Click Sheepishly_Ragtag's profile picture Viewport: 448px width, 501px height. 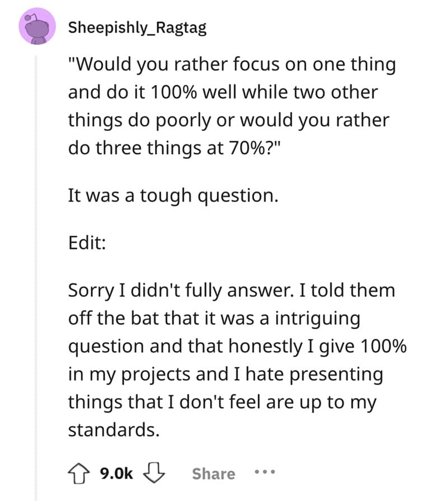pos(35,25)
